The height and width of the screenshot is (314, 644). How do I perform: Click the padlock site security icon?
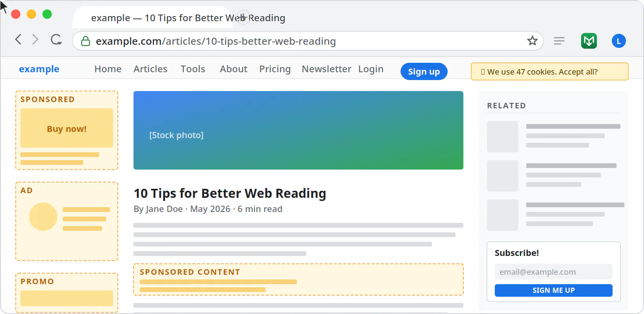click(86, 41)
